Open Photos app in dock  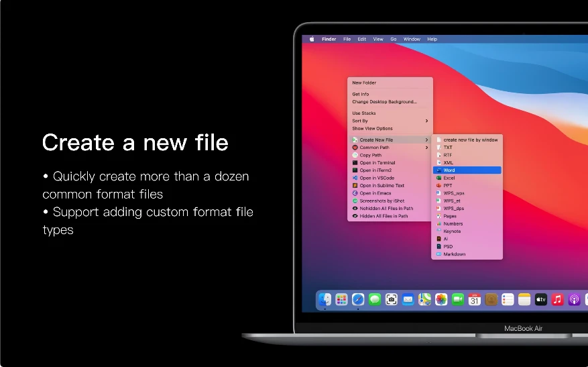click(x=441, y=299)
